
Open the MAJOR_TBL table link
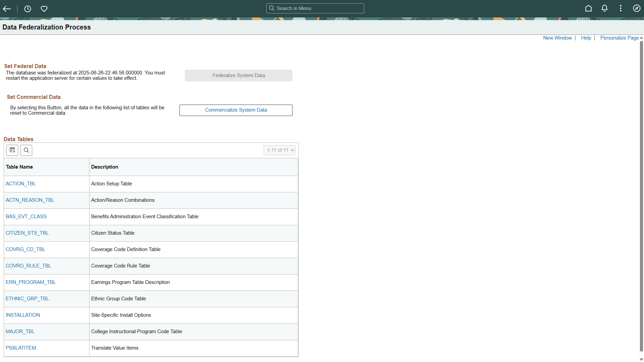click(x=20, y=331)
